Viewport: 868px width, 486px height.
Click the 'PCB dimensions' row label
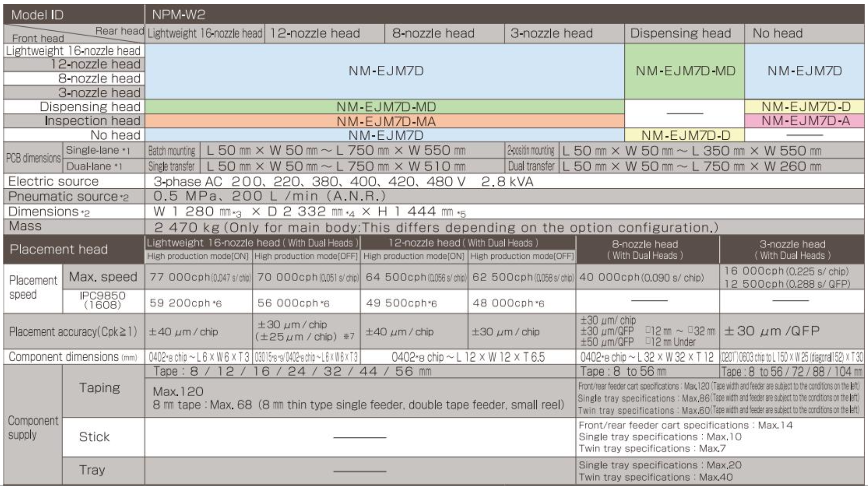click(33, 158)
